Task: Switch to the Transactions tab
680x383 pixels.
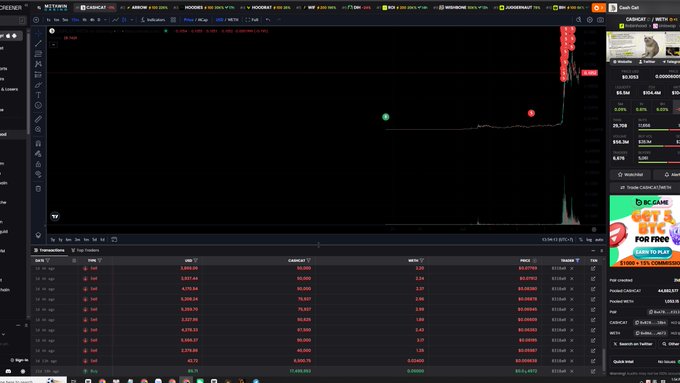Action: click(49, 250)
